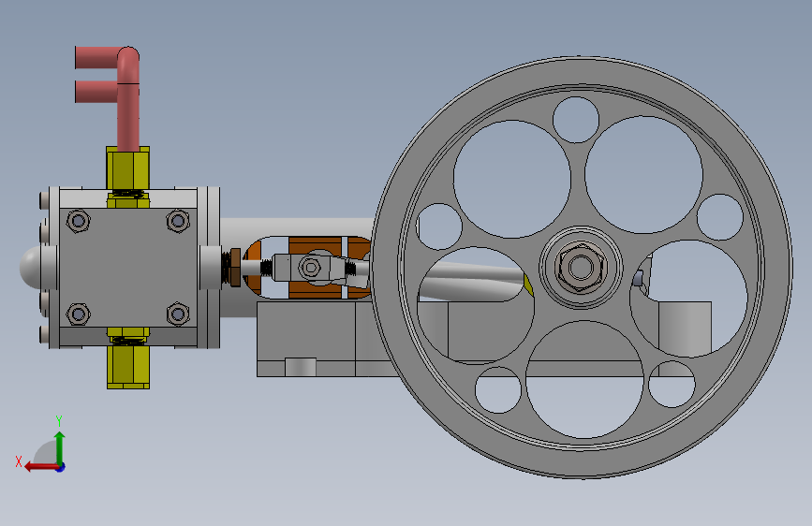Select the gray base block under the crosshead

pos(305,331)
